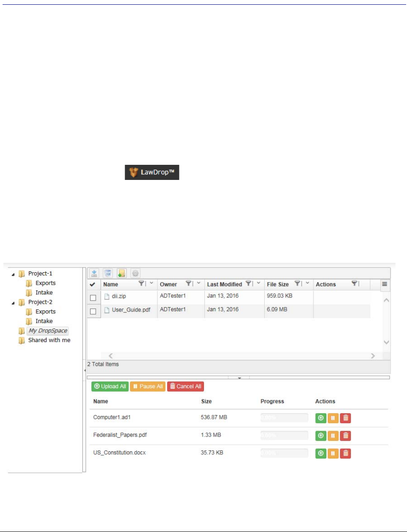Viewport: 407px width, 532px height.
Task: Click the Owner column filter icon
Action: tap(189, 284)
